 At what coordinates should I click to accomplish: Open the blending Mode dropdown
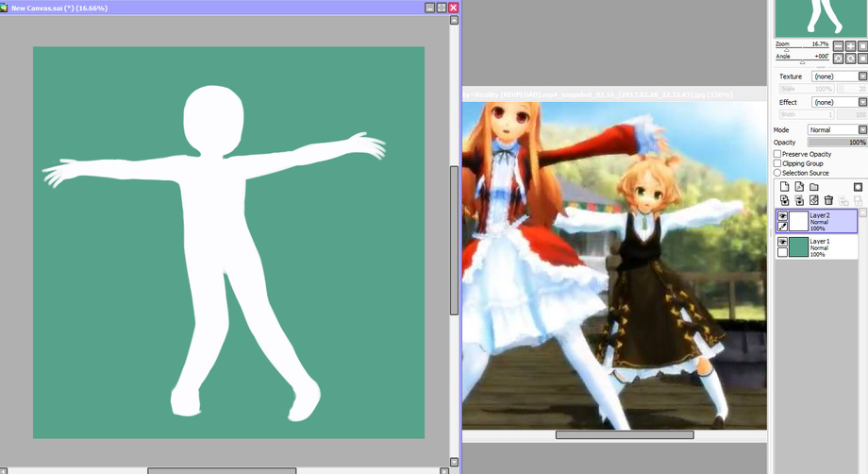coord(837,129)
